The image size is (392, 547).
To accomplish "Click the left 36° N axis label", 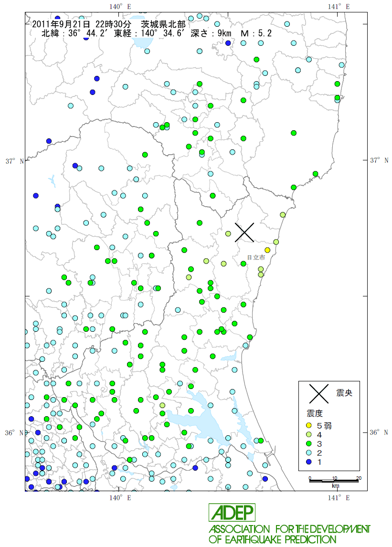I will click(x=14, y=433).
